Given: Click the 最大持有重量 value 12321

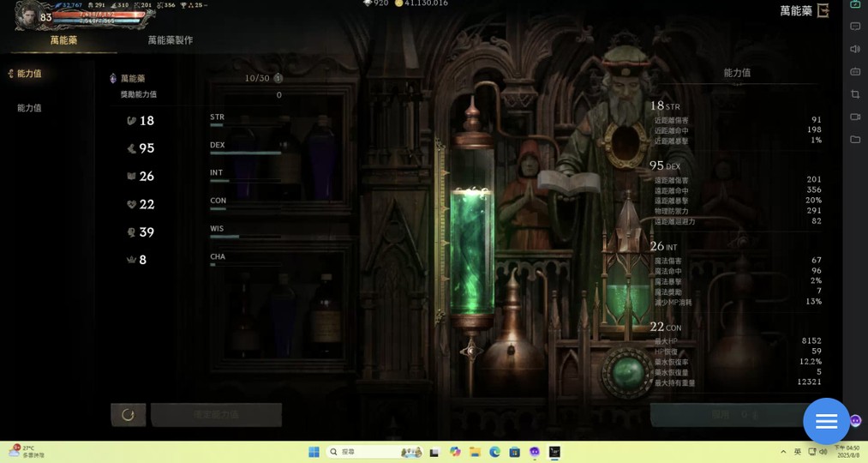Looking at the screenshot, I should click(x=810, y=382).
